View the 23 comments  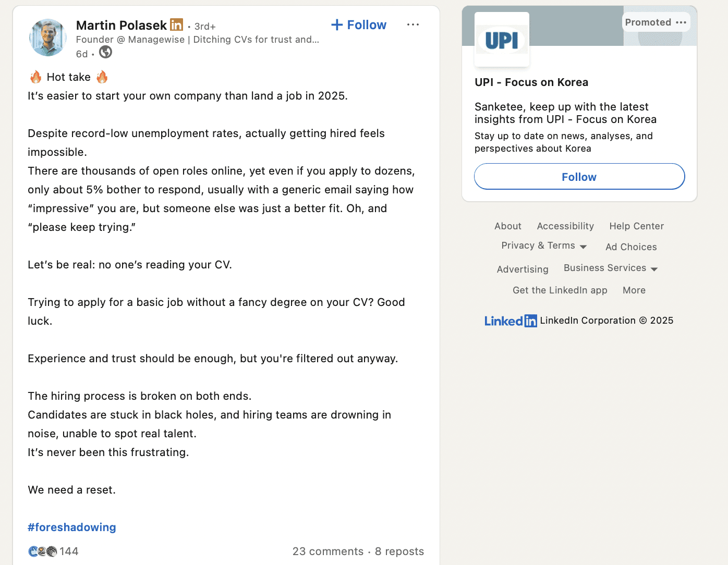point(328,551)
